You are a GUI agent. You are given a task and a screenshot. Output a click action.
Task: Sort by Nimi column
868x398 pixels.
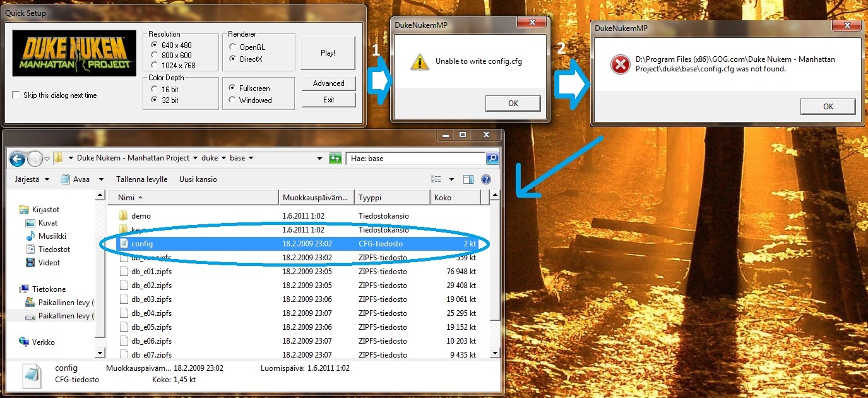tap(193, 198)
